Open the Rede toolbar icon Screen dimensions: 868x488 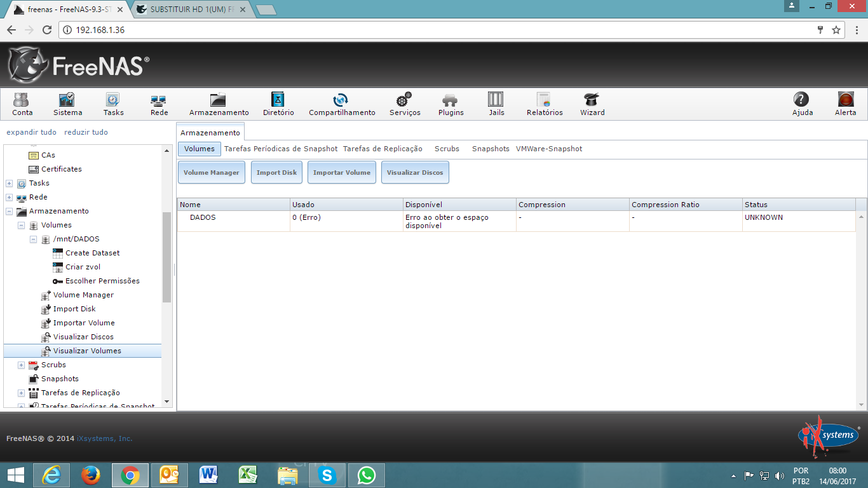tap(159, 104)
